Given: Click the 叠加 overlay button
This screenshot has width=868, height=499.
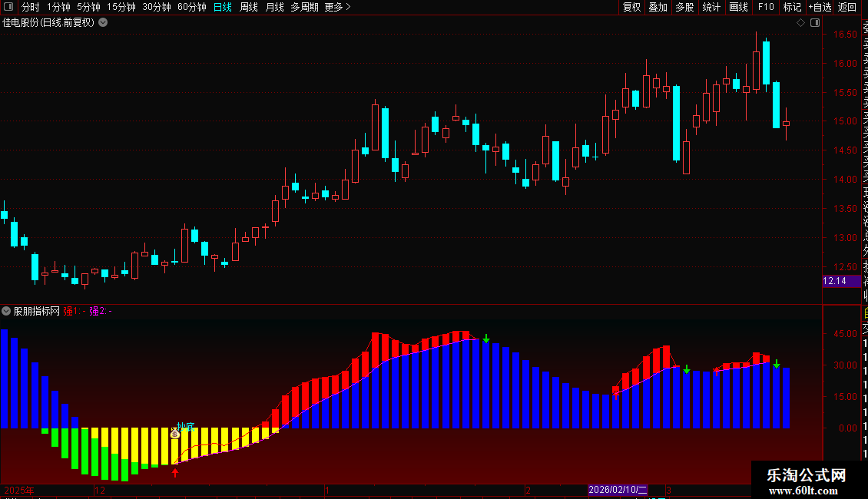Looking at the screenshot, I should [x=658, y=7].
